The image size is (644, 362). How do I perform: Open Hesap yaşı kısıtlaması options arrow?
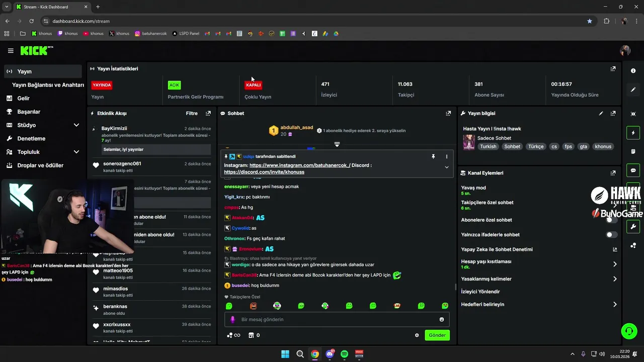pos(615,264)
